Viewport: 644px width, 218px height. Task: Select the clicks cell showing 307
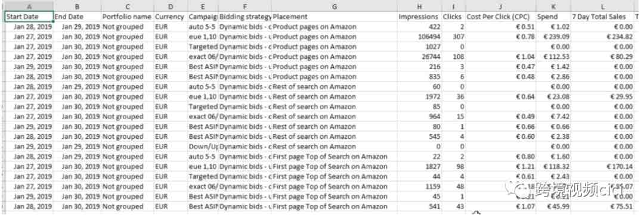[x=453, y=36]
